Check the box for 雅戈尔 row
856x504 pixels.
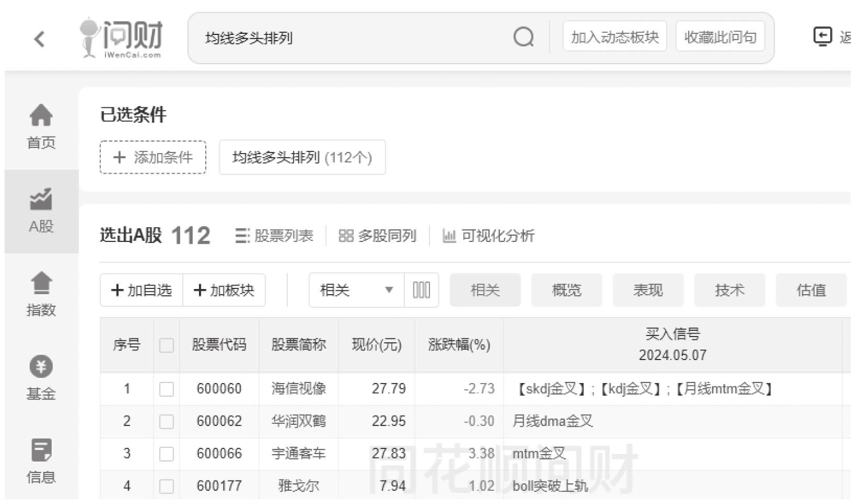166,487
